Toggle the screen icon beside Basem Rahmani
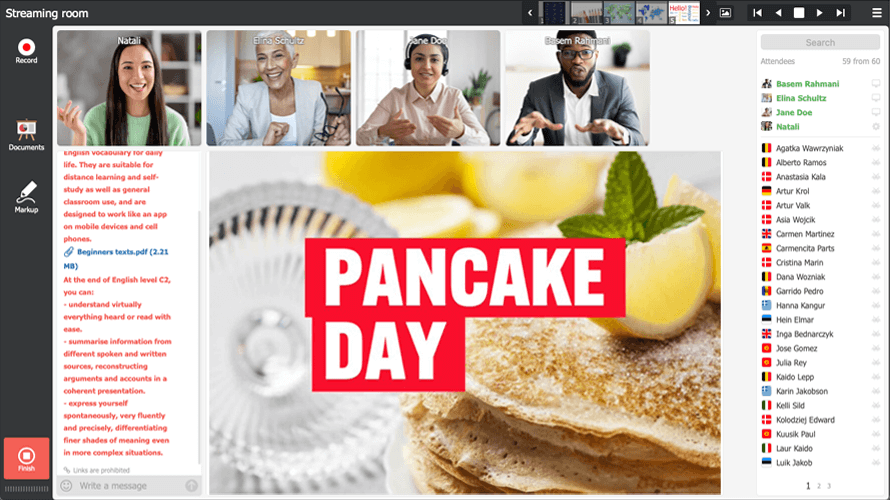Viewport: 890px width, 500px height. (876, 83)
